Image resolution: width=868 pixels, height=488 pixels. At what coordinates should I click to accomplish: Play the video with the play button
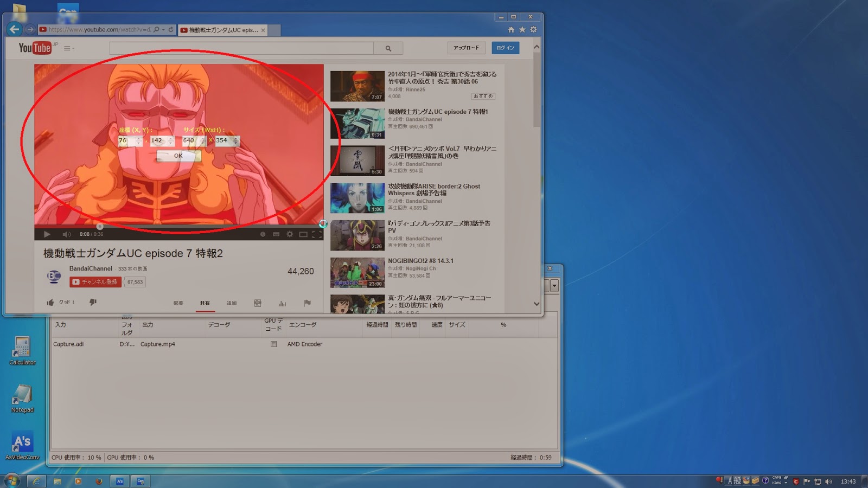click(x=47, y=234)
